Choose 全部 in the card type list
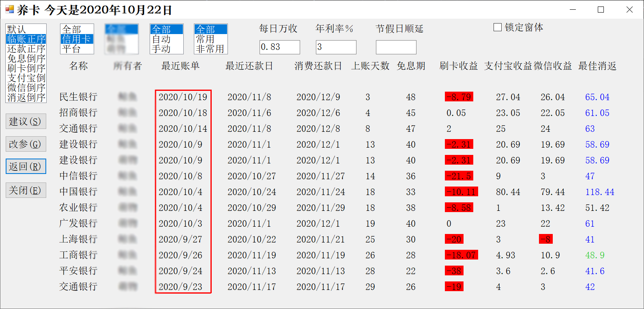The height and width of the screenshot is (309, 644). [77, 29]
